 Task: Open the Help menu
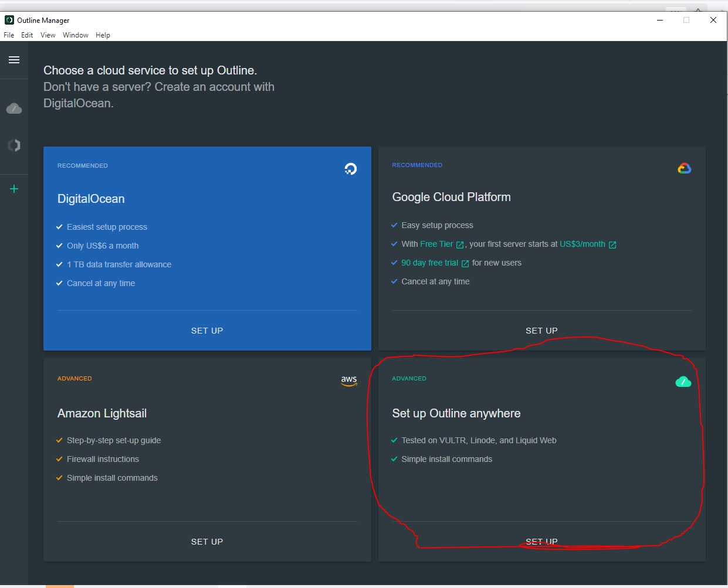103,35
